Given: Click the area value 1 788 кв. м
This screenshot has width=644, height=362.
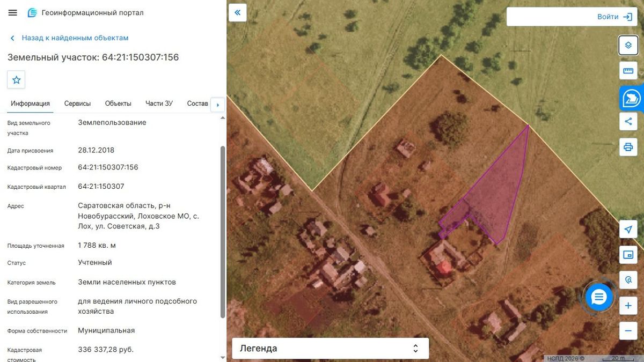Looking at the screenshot, I should (97, 246).
